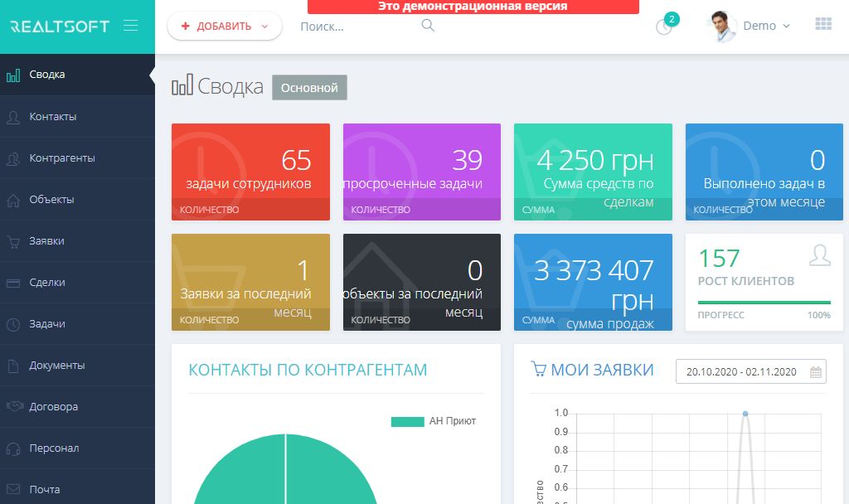Click the Персонал headset icon

pos(13,448)
